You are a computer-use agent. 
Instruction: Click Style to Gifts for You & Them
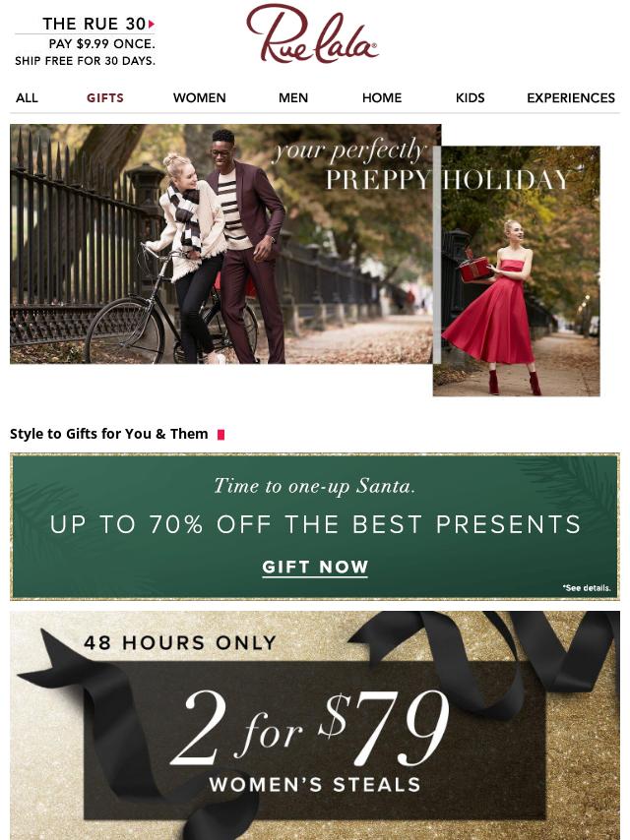(x=109, y=434)
